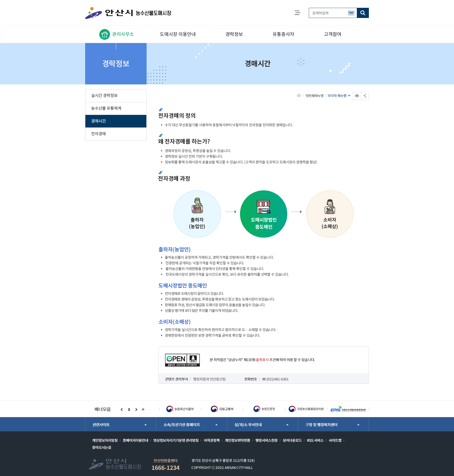Click the 도매시장법인 중도매인 store circle icon
This screenshot has width=454, height=476.
tap(264, 214)
